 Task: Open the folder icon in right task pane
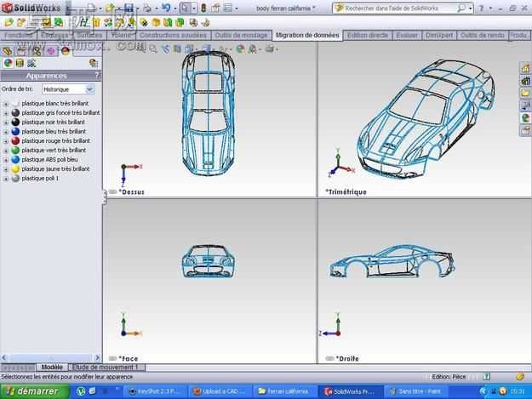pos(525,93)
